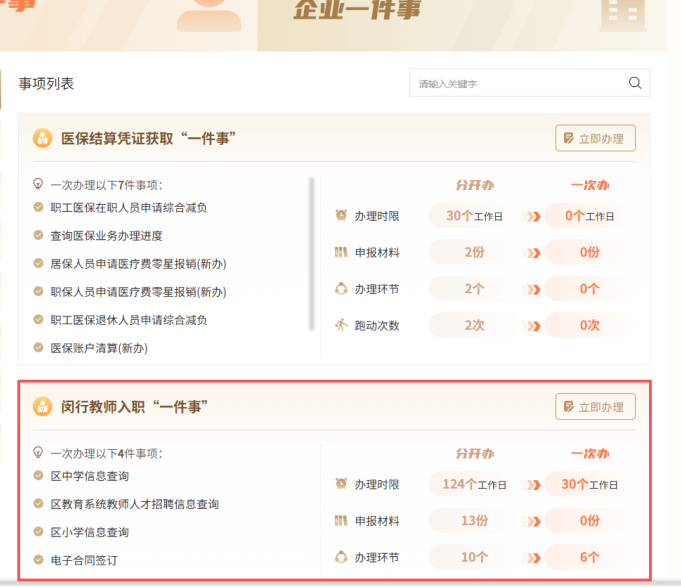Click the search magnifier icon
Screen dimensions: 681x587
(634, 83)
